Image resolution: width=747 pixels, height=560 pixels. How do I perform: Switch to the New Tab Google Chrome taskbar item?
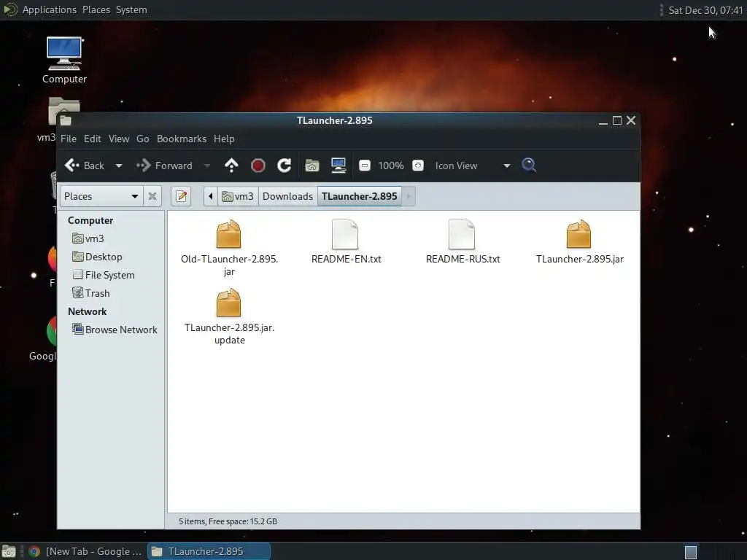(85, 551)
